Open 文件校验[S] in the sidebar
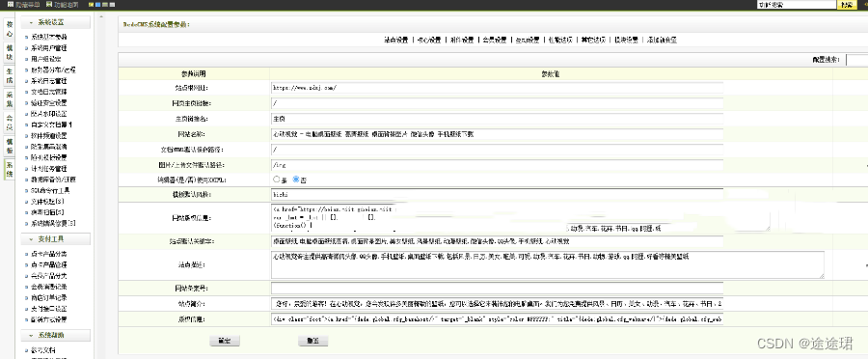 [x=47, y=201]
